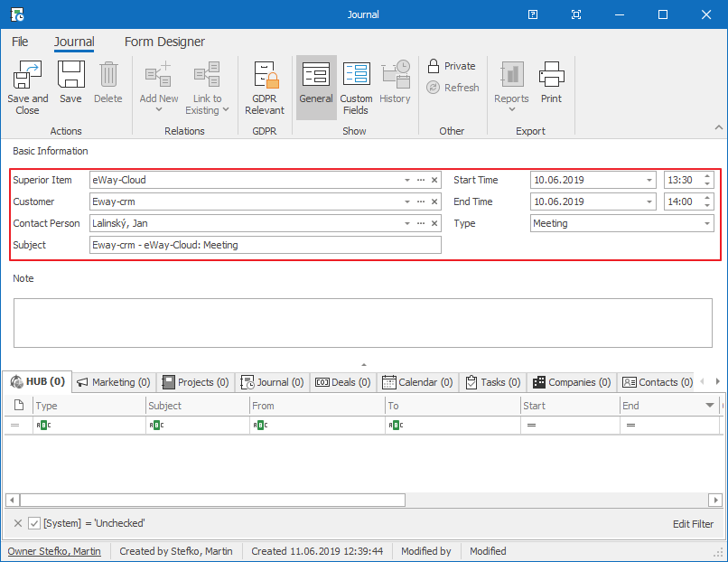
Task: Switch to the Deals (0) tab
Action: [343, 382]
